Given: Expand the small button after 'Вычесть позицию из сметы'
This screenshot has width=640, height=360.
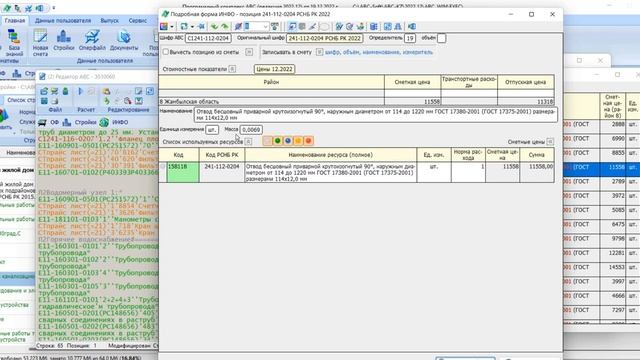Looking at the screenshot, I should [249, 52].
